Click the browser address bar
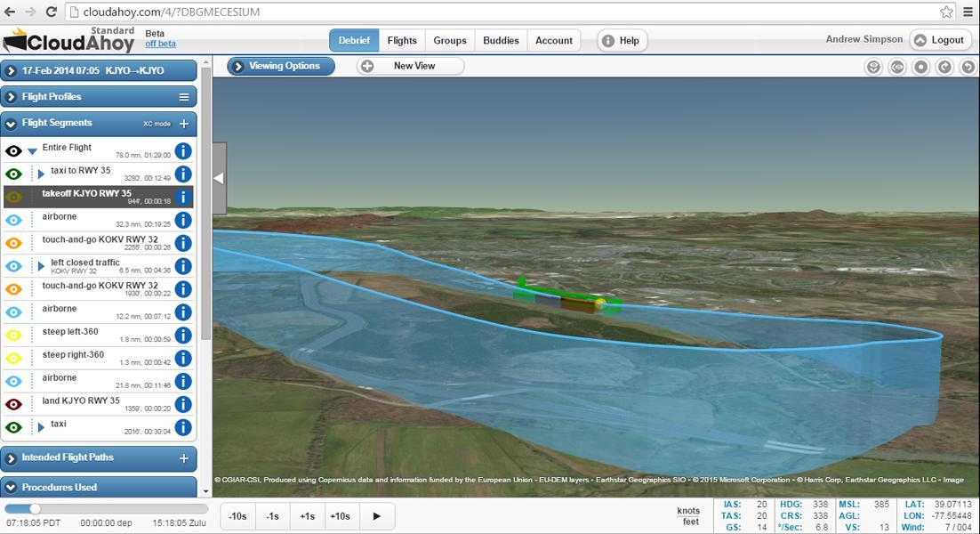 500,12
